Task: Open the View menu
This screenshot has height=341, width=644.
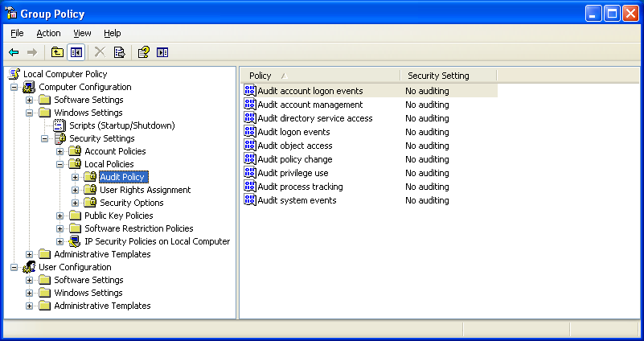Action: click(x=82, y=33)
